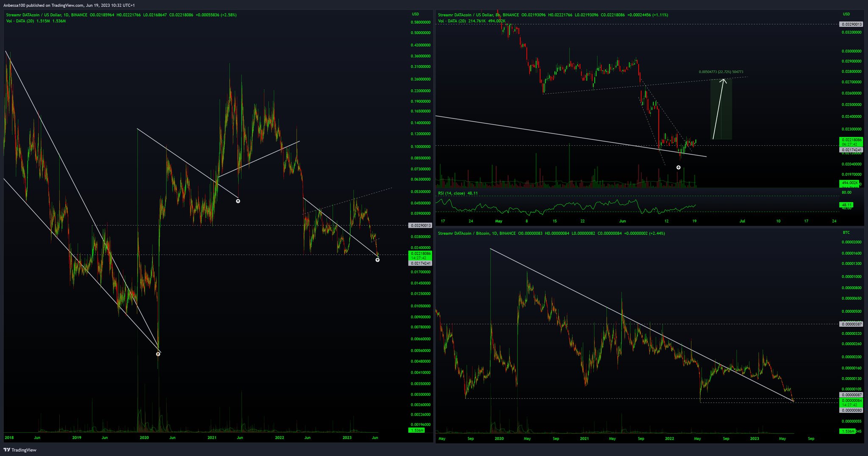Select the arrow marker at the 2020 low
The height and width of the screenshot is (456, 868).
click(x=158, y=354)
